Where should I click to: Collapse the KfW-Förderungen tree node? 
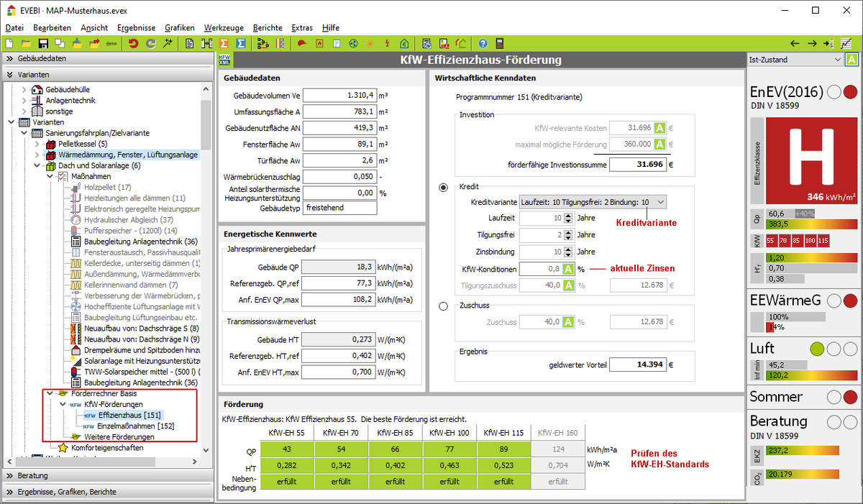coord(63,404)
